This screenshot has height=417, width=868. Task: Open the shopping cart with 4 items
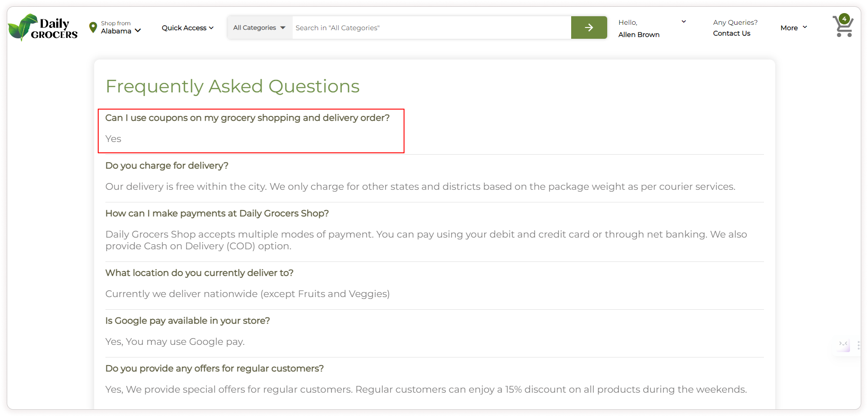coord(842,27)
